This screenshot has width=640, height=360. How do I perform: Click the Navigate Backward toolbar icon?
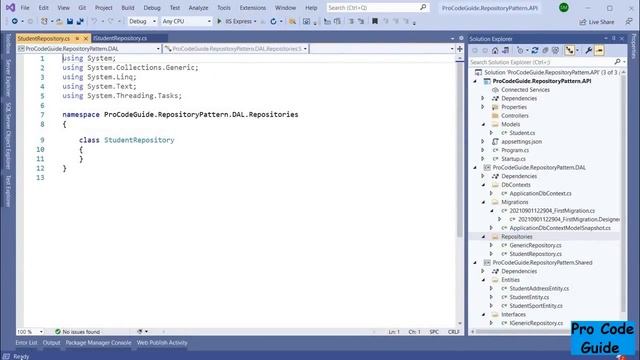14,21
